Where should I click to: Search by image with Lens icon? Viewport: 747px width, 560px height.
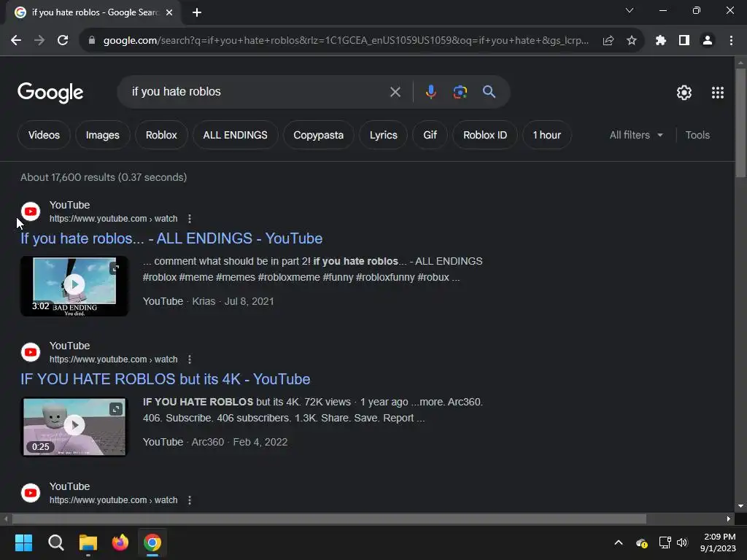[x=460, y=92]
